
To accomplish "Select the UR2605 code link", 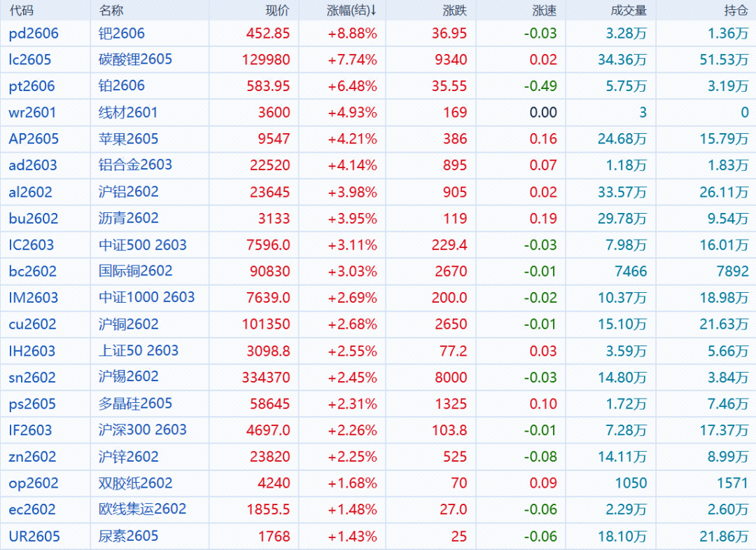I will pyautogui.click(x=34, y=537).
